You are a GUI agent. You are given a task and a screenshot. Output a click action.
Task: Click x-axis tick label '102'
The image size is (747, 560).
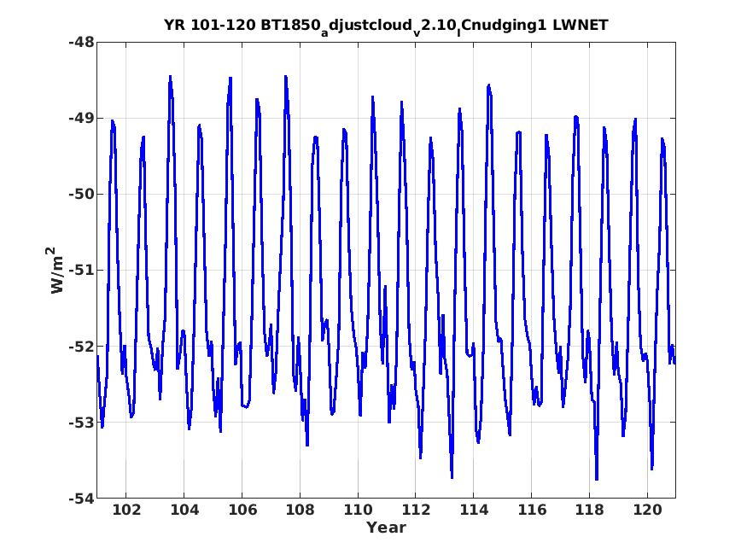pyautogui.click(x=126, y=510)
